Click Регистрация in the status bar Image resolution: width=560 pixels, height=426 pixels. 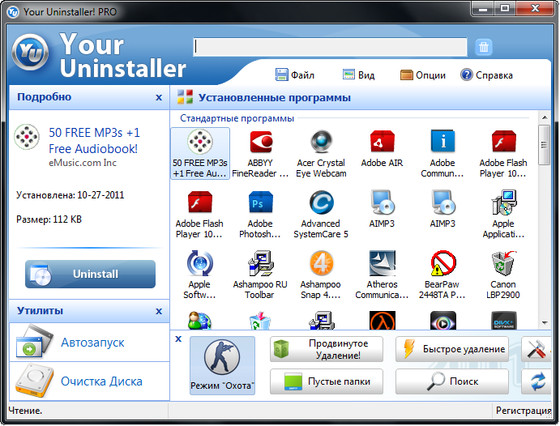(524, 411)
